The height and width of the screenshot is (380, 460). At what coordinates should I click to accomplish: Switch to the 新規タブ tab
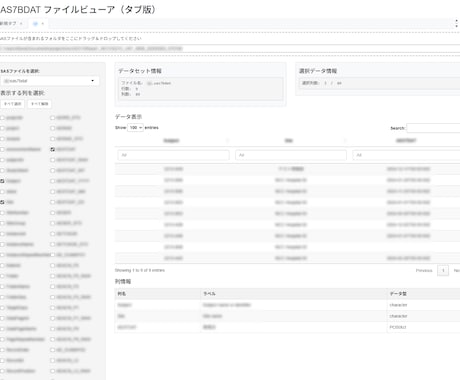(x=8, y=24)
